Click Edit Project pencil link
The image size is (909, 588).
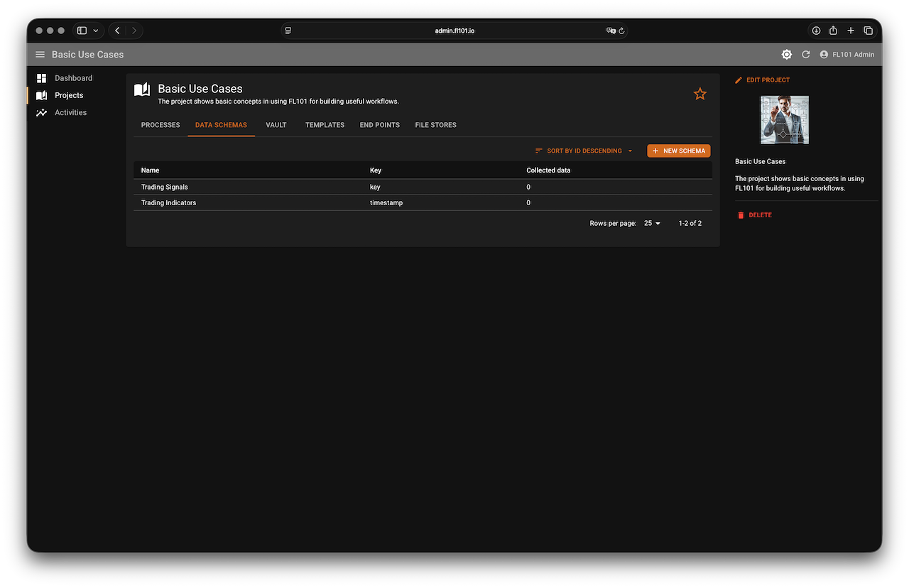(762, 80)
